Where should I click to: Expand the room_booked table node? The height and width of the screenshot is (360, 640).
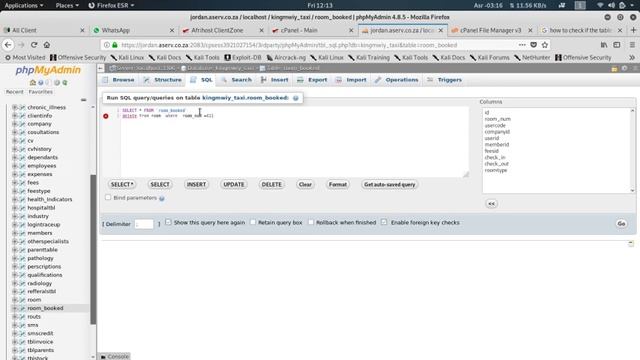pyautogui.click(x=15, y=308)
